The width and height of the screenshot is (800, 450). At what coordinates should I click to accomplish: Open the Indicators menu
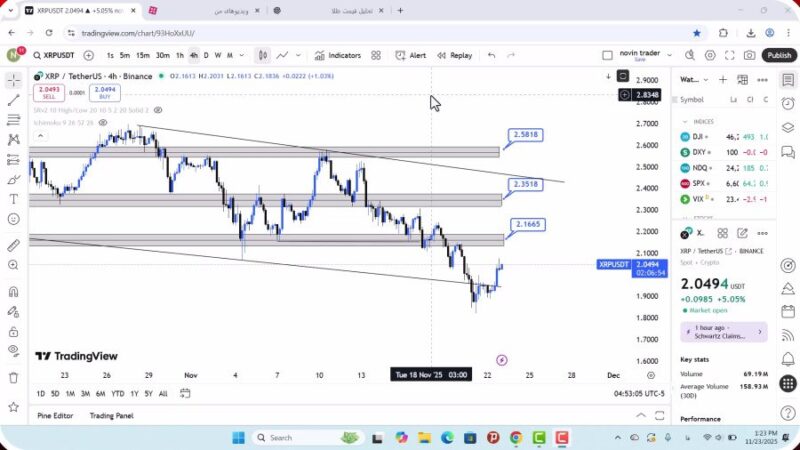(x=337, y=56)
